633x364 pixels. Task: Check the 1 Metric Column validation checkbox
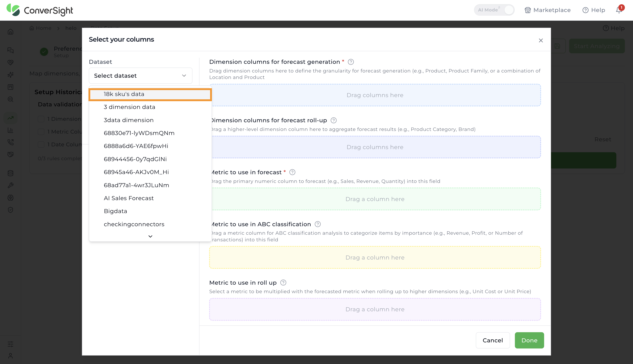click(x=41, y=132)
